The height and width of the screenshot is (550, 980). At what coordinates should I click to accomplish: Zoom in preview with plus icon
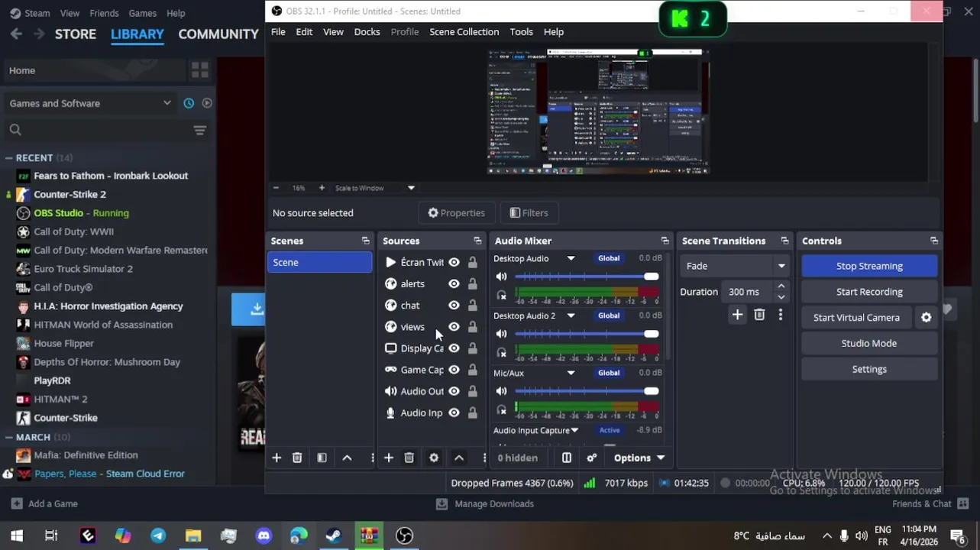point(322,188)
